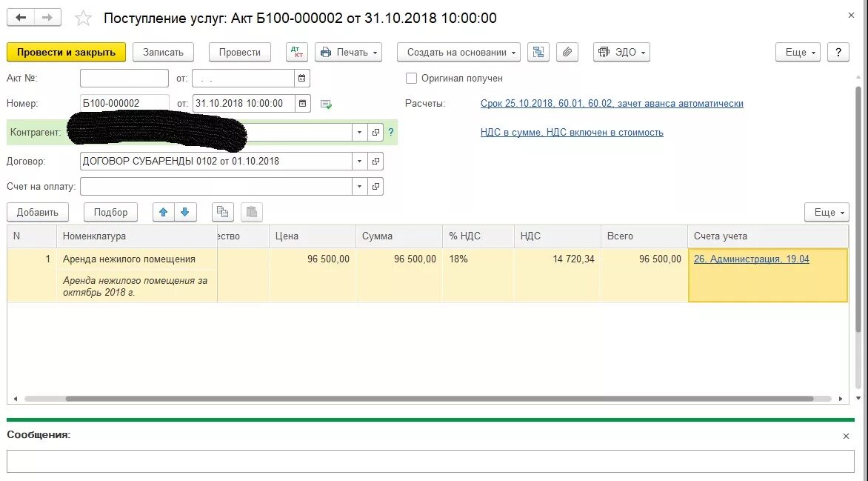Focus the Акт № date input field

[x=243, y=78]
